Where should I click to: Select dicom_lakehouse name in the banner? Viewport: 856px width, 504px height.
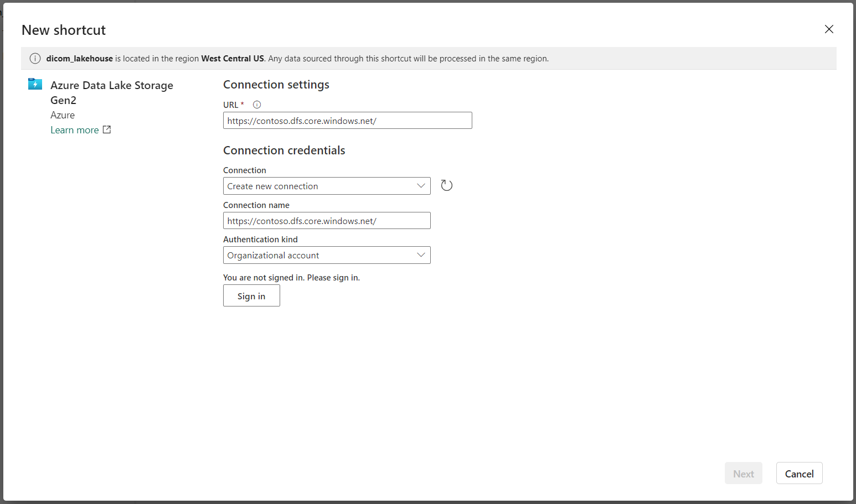(x=79, y=59)
